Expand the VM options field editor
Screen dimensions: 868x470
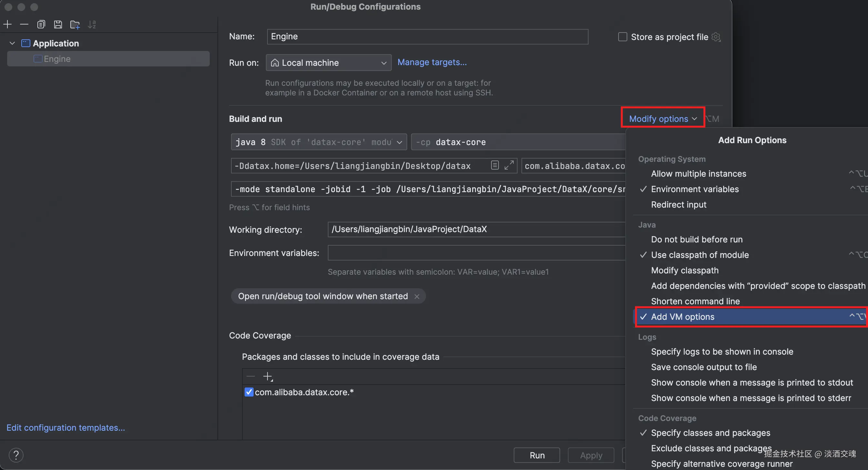tap(509, 165)
